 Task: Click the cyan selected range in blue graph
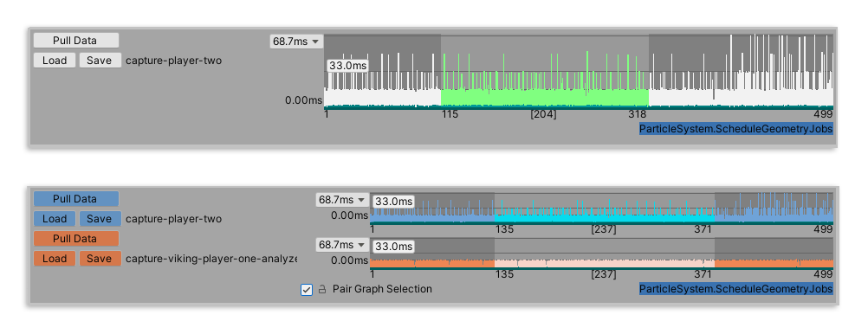(605, 215)
